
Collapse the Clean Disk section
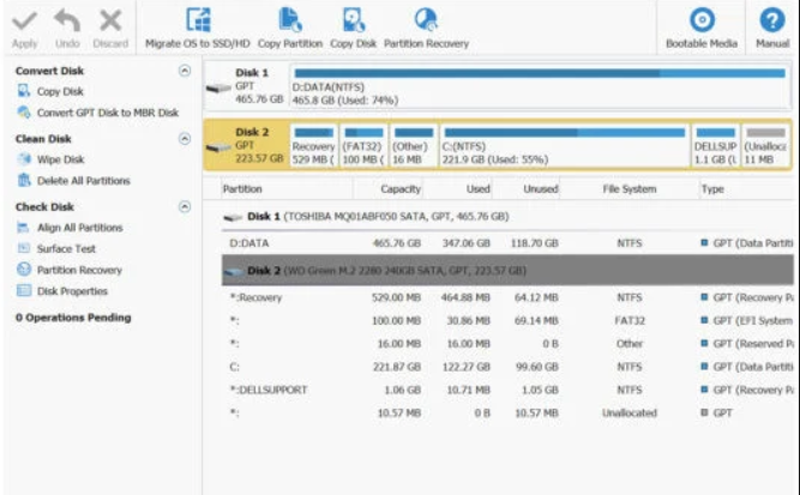tap(184, 139)
